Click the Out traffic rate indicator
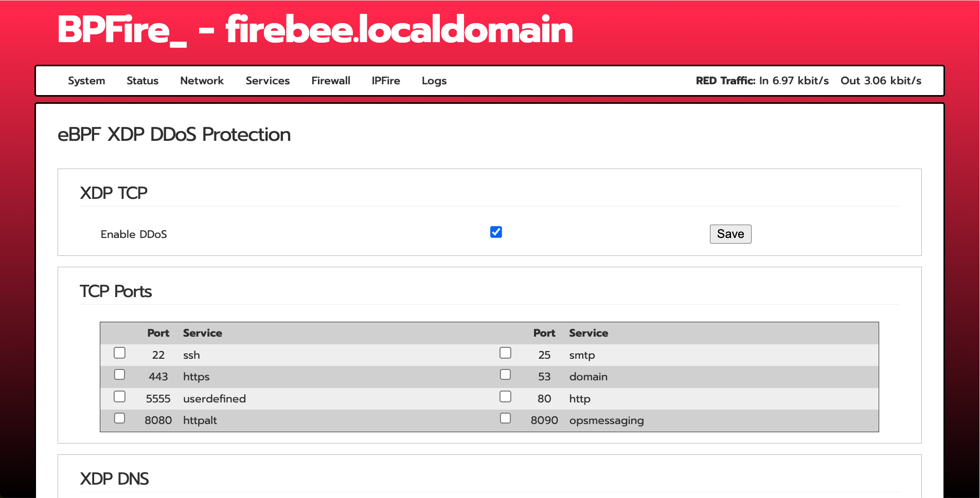 (881, 81)
